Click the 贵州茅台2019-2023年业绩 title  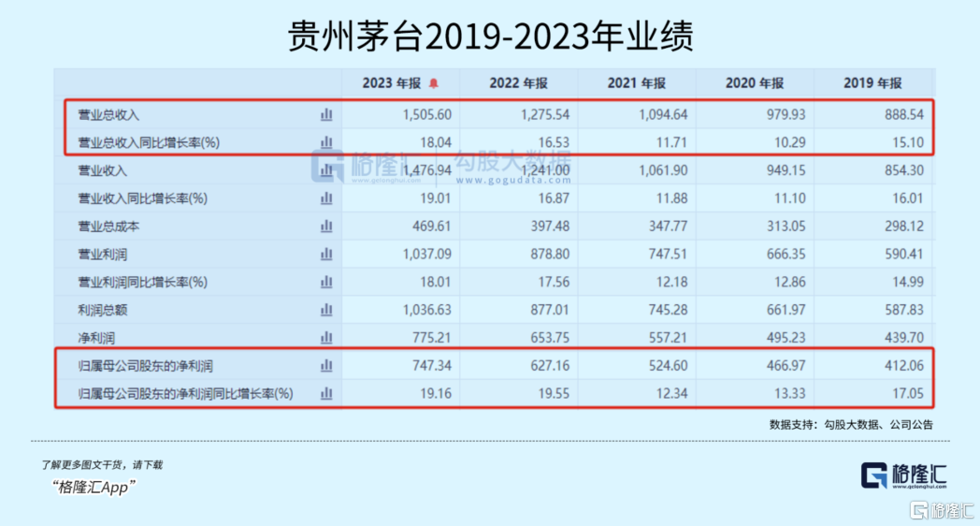(x=491, y=35)
